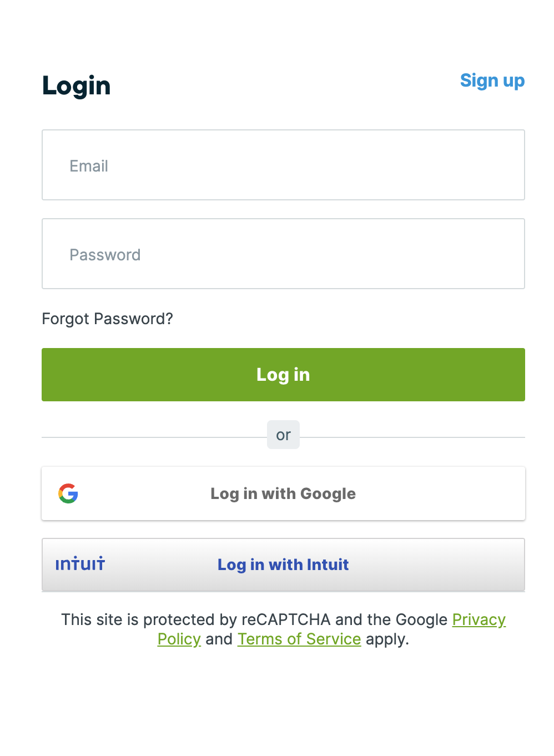Click the Login heading
Image resolution: width=554 pixels, height=756 pixels.
click(76, 85)
